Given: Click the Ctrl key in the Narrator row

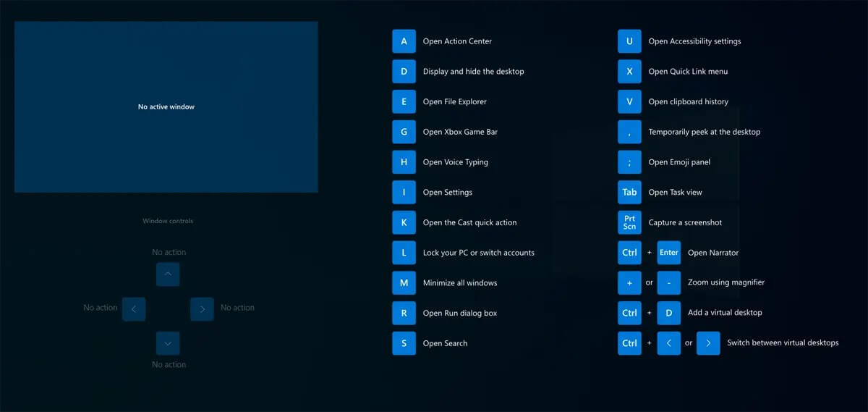Looking at the screenshot, I should (629, 253).
